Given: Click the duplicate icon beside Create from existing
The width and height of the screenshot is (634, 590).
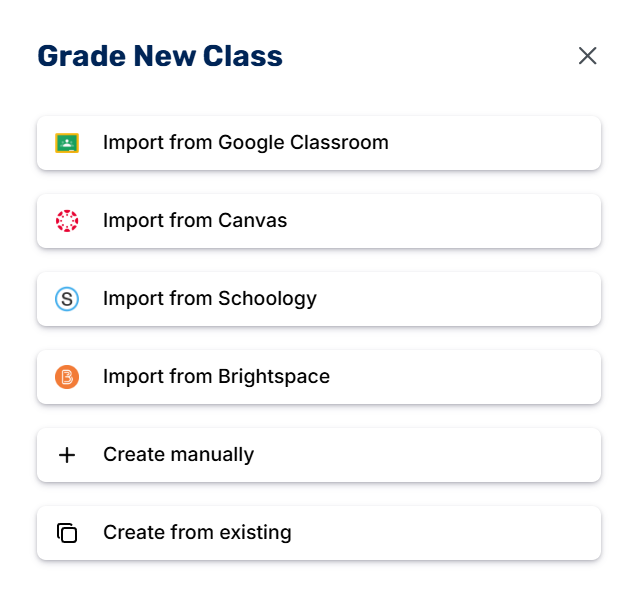Looking at the screenshot, I should 67,533.
